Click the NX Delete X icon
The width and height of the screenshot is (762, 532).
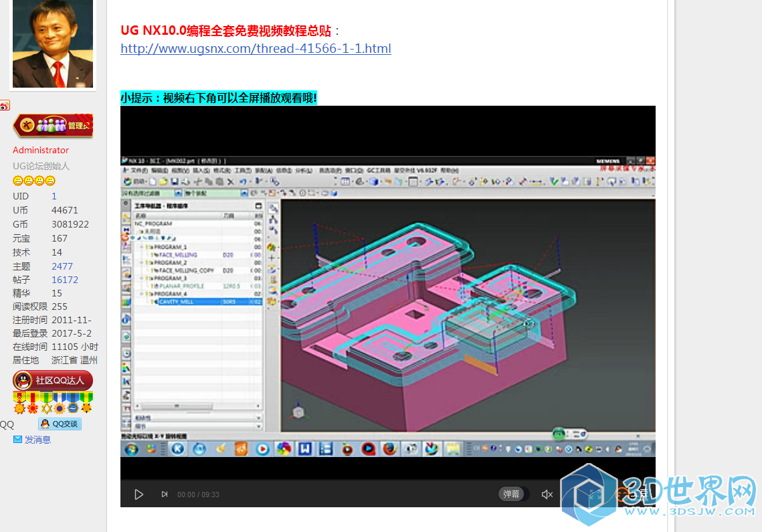coord(231,181)
